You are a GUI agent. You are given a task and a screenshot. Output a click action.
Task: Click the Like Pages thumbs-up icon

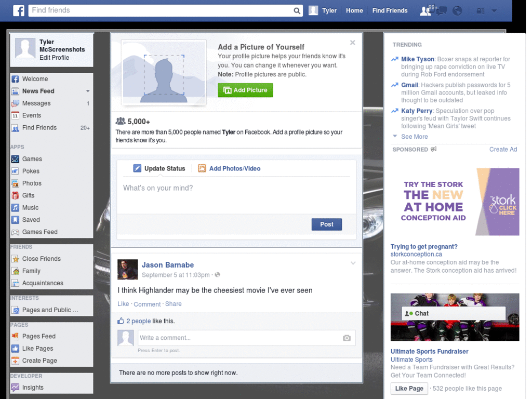click(x=15, y=349)
